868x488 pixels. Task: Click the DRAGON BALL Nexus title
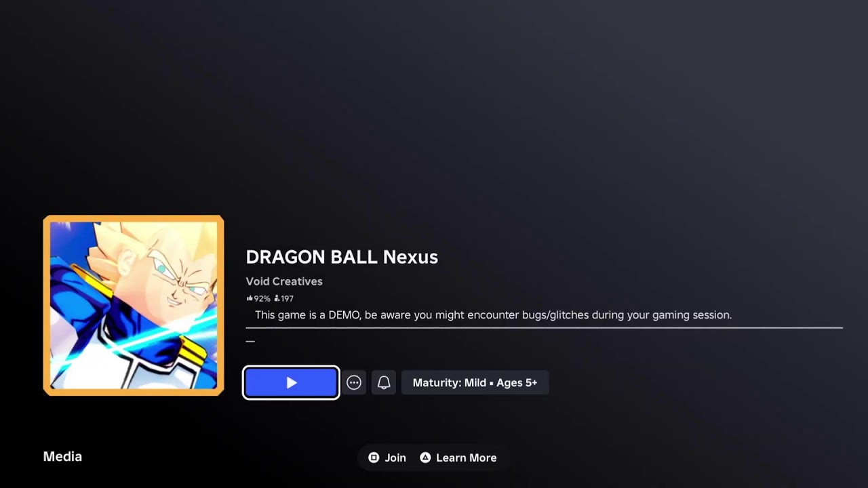click(342, 257)
